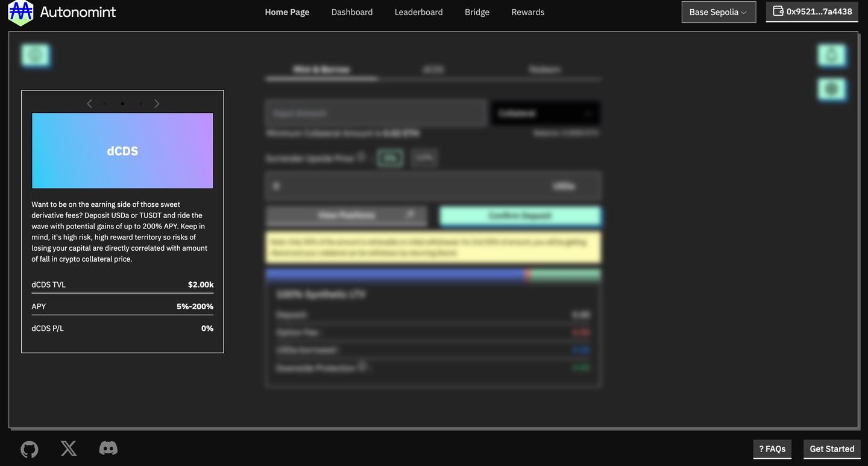868x466 pixels.
Task: Click the wallet icon beside address 0x9521...7a4438
Action: [x=778, y=11]
